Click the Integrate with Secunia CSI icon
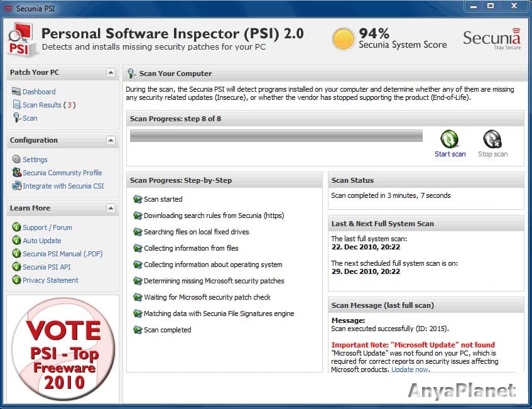Image resolution: width=532 pixels, height=409 pixels. tap(16, 186)
